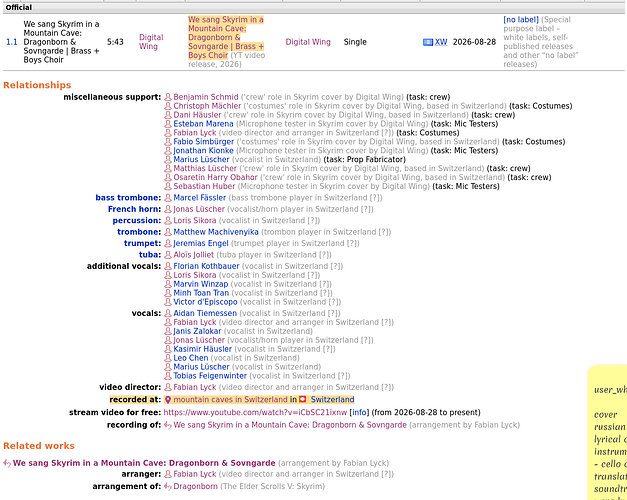Open Florian Kothbauer artist page
Screen dimensions: 627x500
(x=206, y=266)
